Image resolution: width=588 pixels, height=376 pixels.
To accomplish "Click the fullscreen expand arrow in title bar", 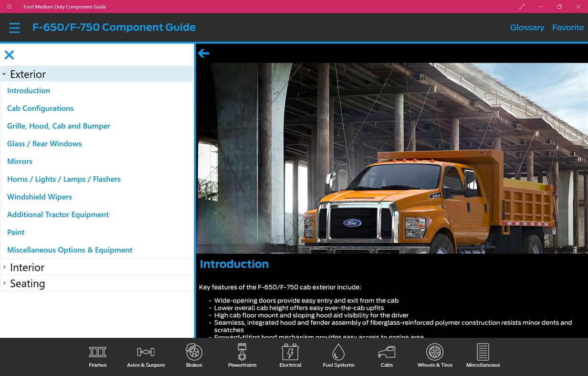I will click(x=522, y=7).
